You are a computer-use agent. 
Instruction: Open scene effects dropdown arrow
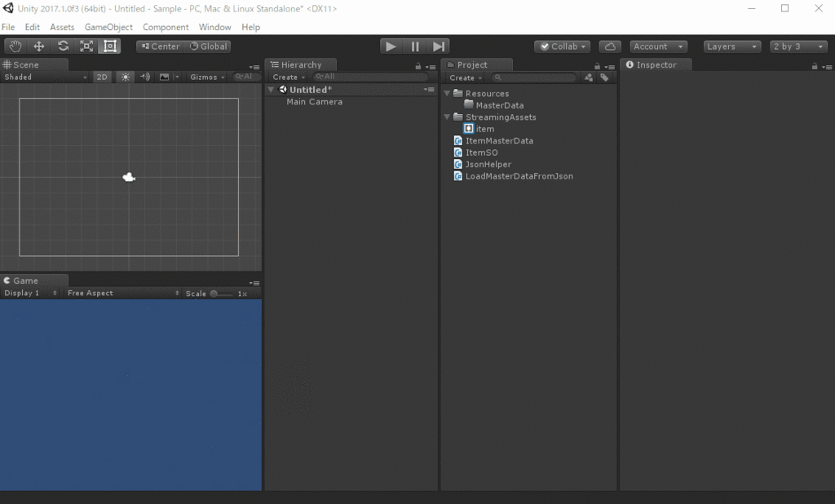pyautogui.click(x=177, y=77)
